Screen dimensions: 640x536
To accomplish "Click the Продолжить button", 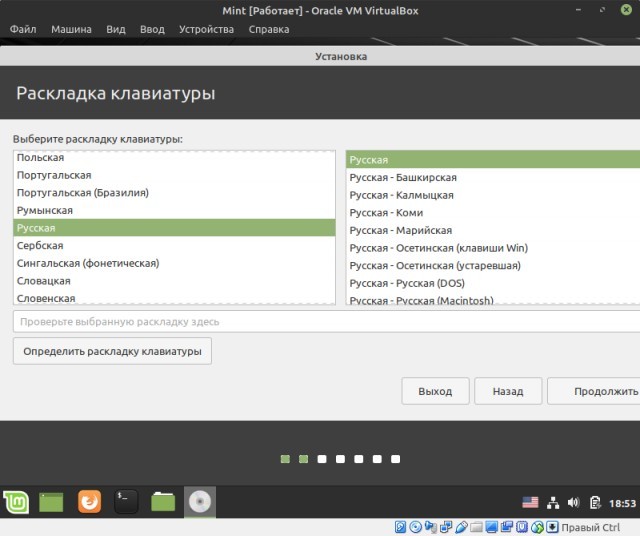I will (594, 391).
